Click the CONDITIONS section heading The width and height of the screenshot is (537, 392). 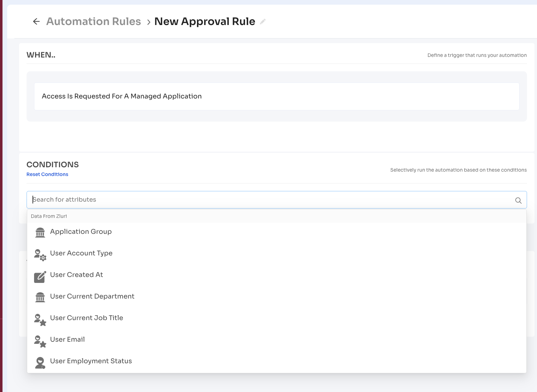click(53, 164)
